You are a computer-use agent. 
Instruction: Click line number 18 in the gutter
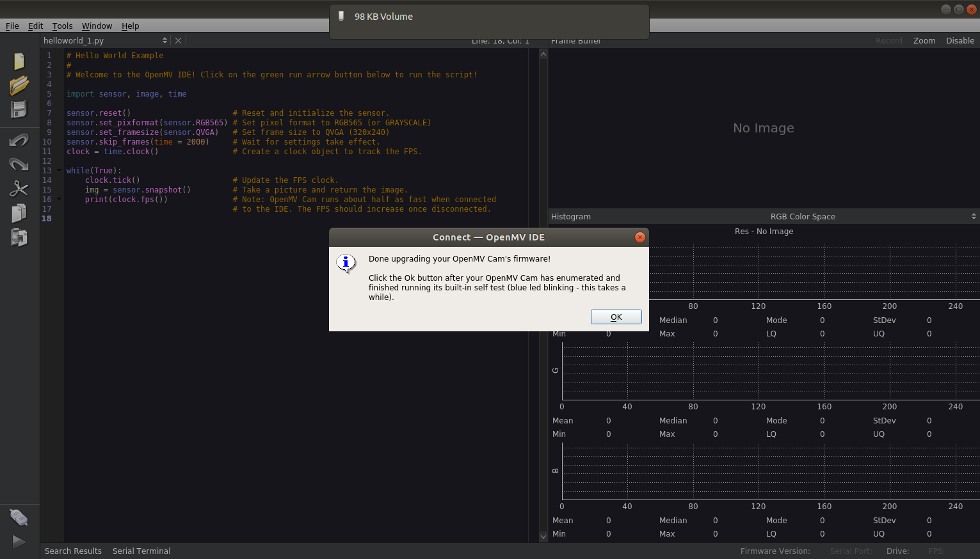tap(47, 219)
